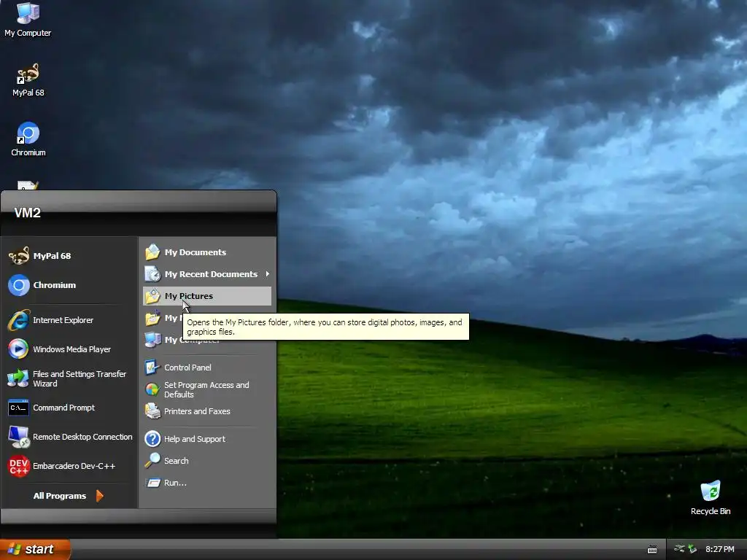Click the 8:27 PM taskbar clock
The width and height of the screenshot is (747, 560).
[720, 549]
